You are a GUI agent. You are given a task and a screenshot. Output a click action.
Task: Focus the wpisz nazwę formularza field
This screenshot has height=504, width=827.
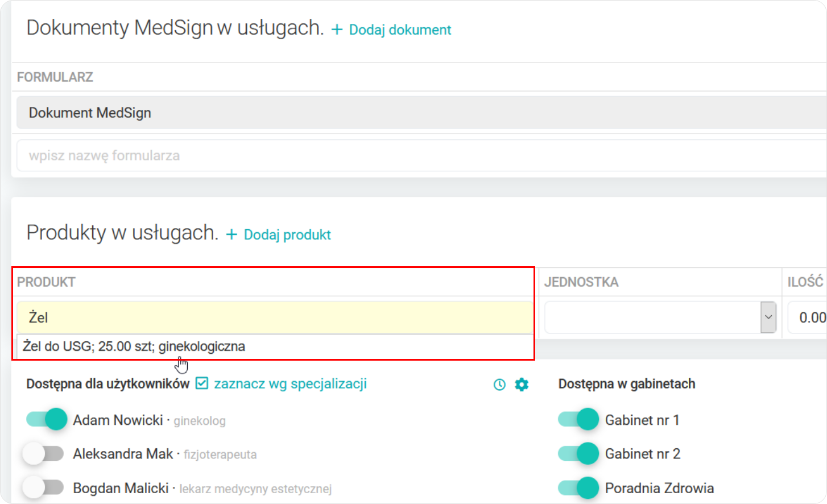click(x=421, y=155)
